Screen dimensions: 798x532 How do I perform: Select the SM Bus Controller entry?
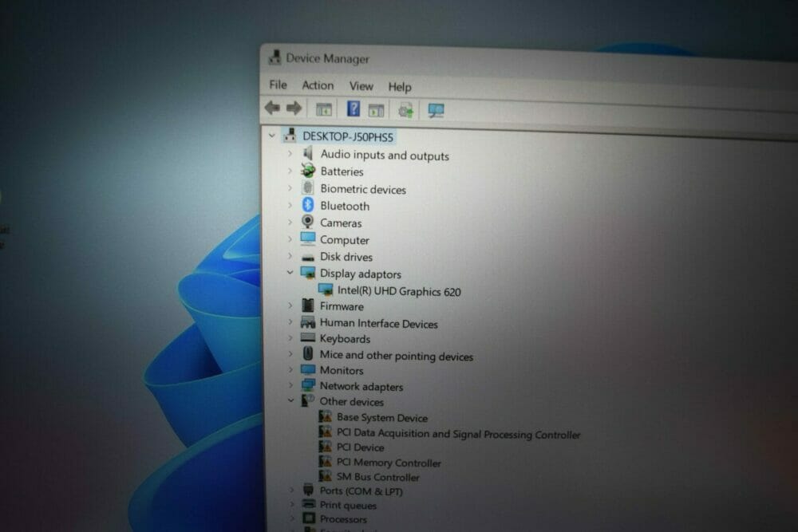pos(377,477)
